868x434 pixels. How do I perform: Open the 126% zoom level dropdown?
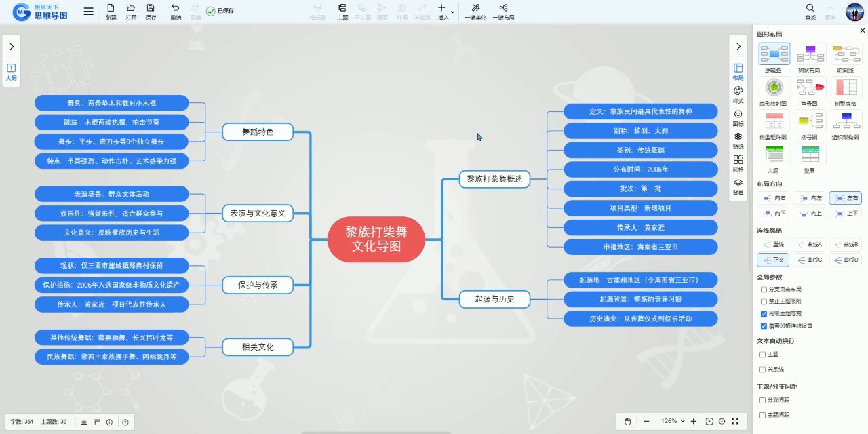pos(673,422)
